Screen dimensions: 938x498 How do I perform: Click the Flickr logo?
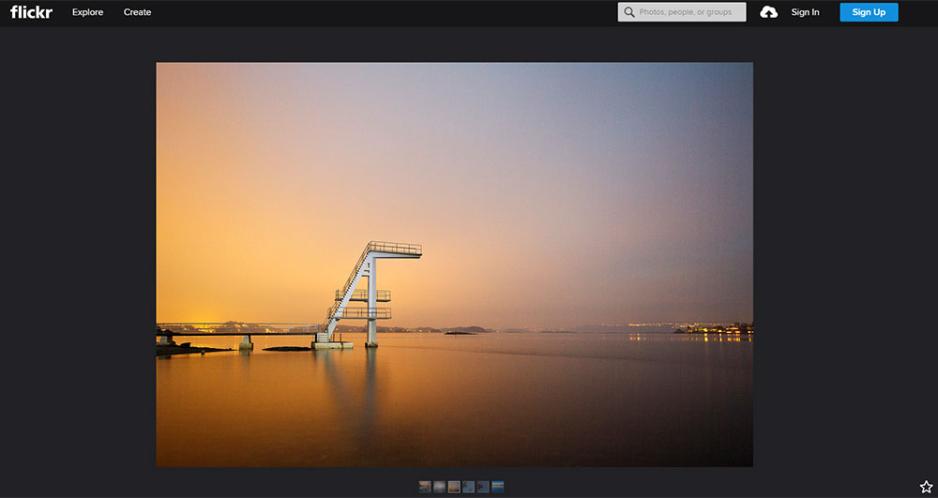31,12
